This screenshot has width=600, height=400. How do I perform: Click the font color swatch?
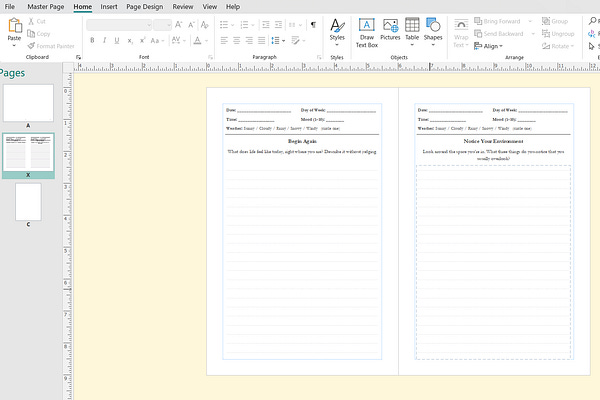point(198,41)
